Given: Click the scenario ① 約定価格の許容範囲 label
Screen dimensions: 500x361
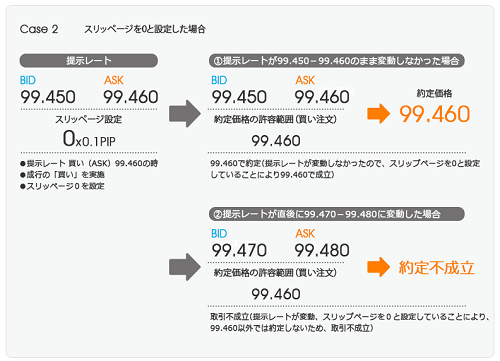Looking at the screenshot, I should 275,119.
